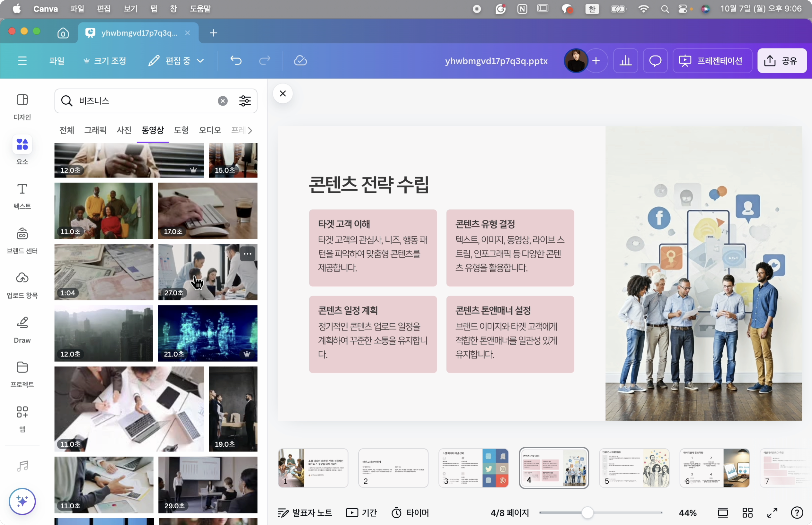Open the analytics bar chart icon
The height and width of the screenshot is (525, 812).
[x=625, y=61]
